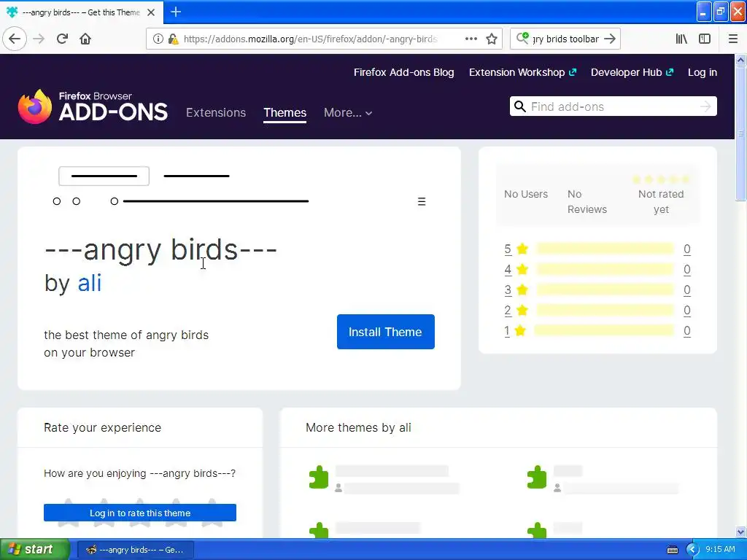Click the 5 star review count 0
Screen dimensions: 747x560
[x=687, y=249]
